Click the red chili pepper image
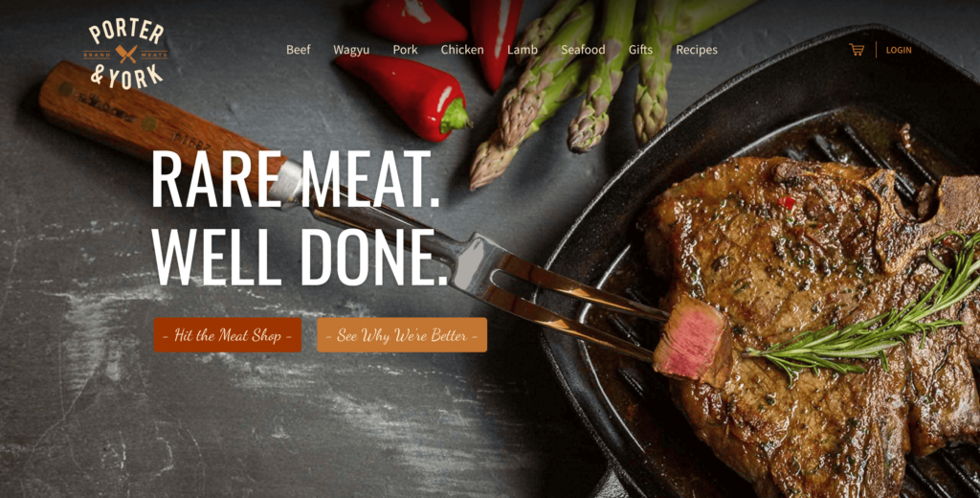The height and width of the screenshot is (498, 980). coord(405,94)
